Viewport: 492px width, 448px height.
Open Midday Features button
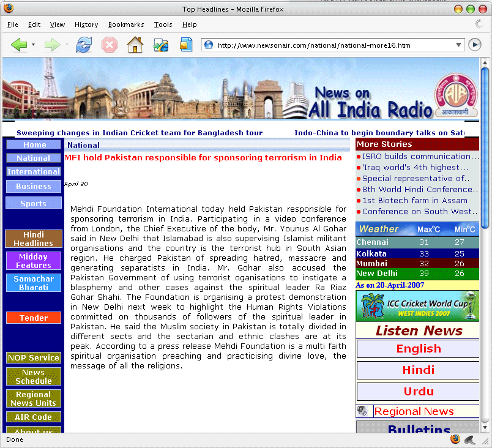click(34, 261)
